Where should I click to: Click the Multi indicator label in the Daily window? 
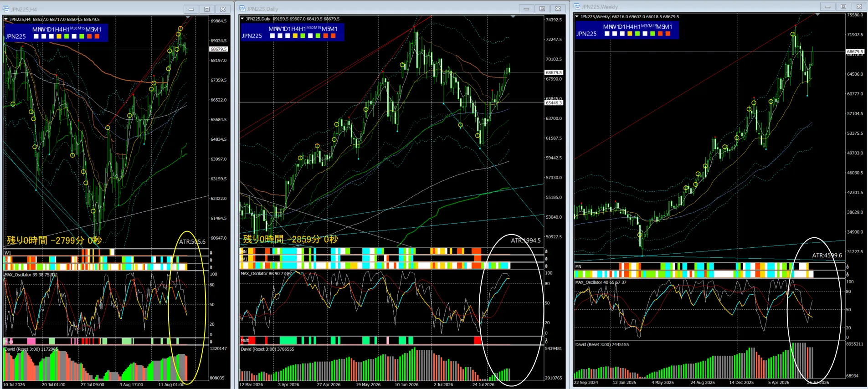coord(245,340)
